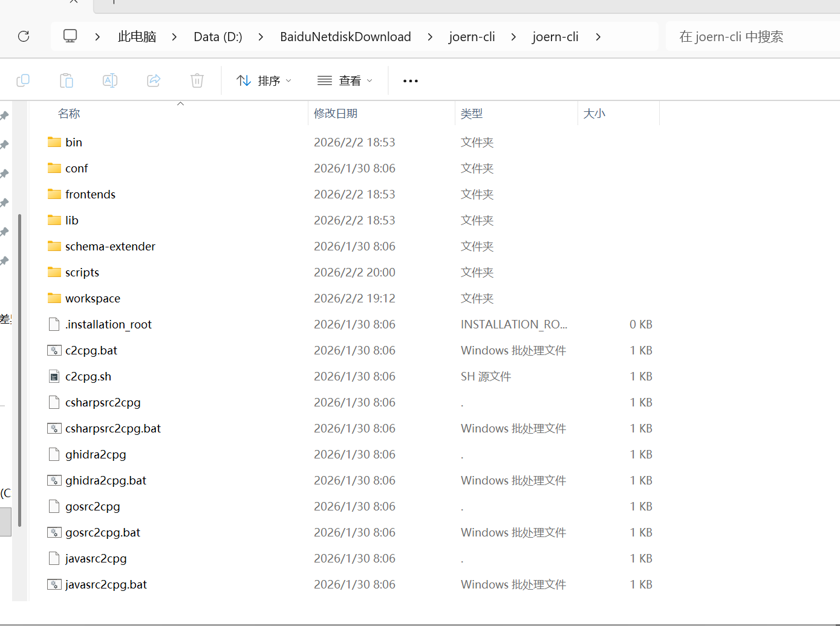840x626 pixels.
Task: Expand chevron after BaiduNetdiskDownload breadcrumb
Action: pos(430,37)
